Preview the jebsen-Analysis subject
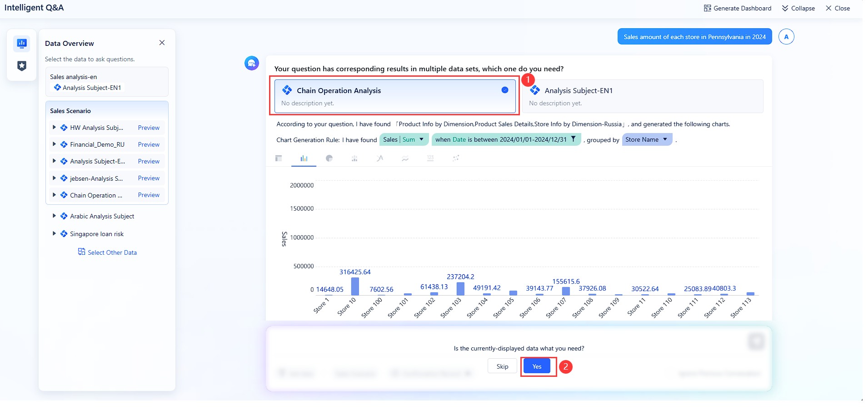868x410 pixels. (x=149, y=178)
